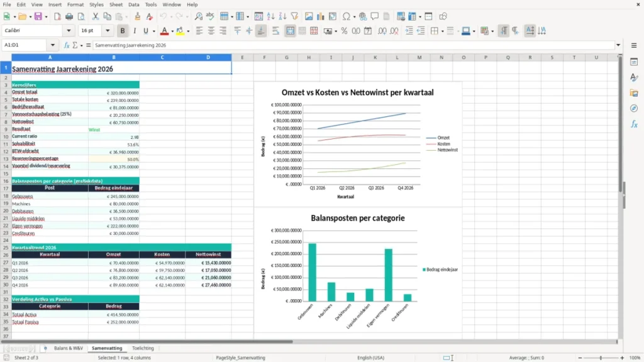The height and width of the screenshot is (362, 644).
Task: Select row header 15
Action: (6, 173)
